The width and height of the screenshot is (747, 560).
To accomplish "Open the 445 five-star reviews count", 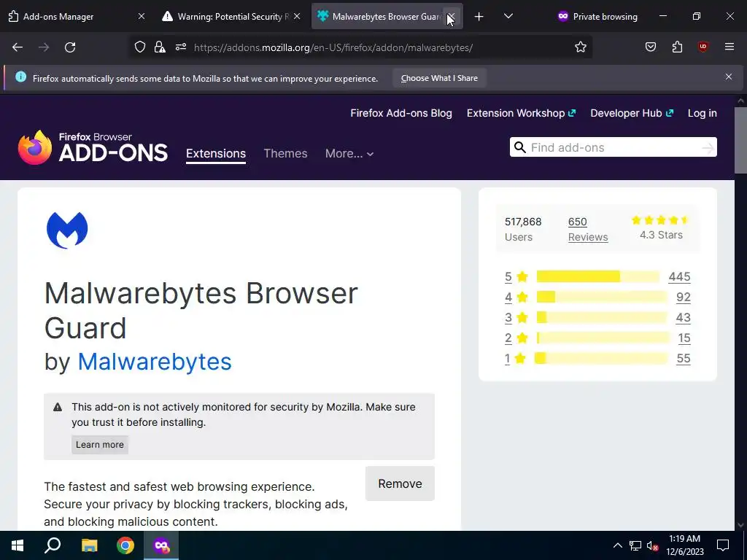I will [x=679, y=276].
